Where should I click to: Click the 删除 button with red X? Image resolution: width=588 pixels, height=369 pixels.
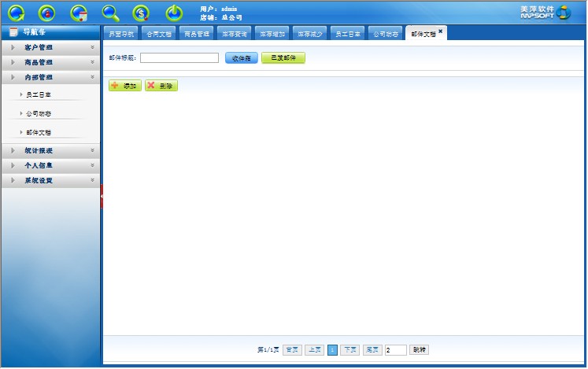(161, 86)
